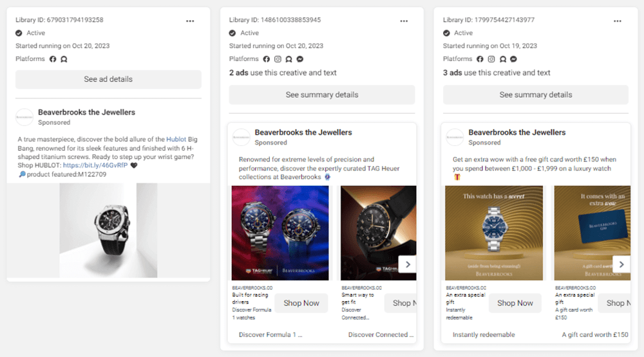
Task: Click the Instagram platform icon on the second ad
Action: (278, 59)
